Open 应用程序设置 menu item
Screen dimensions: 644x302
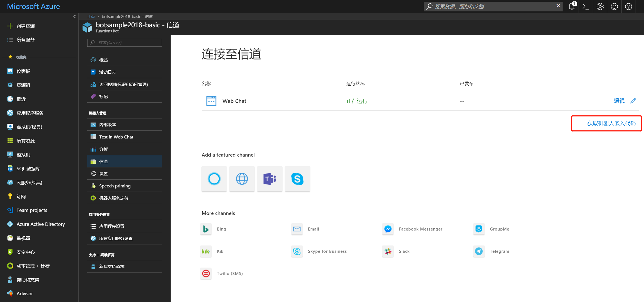124,226
